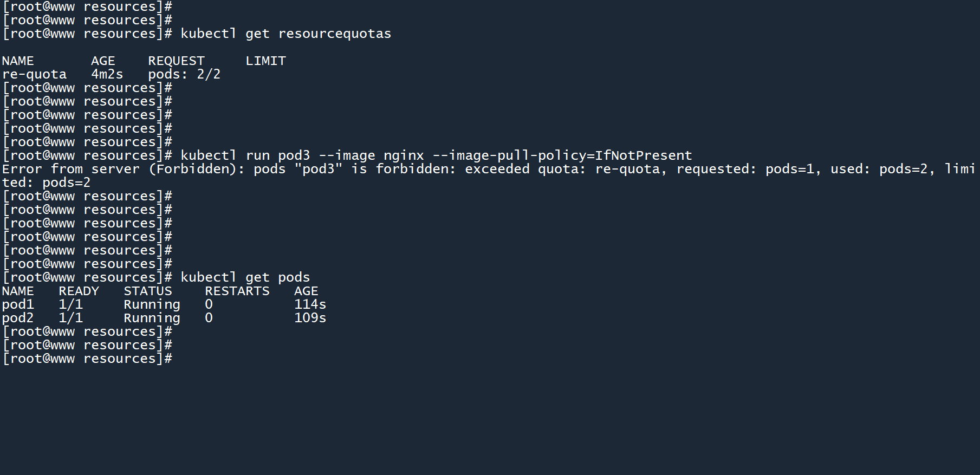Click the REQUEST column header
Image resolution: width=980 pixels, height=475 pixels.
coord(176,61)
